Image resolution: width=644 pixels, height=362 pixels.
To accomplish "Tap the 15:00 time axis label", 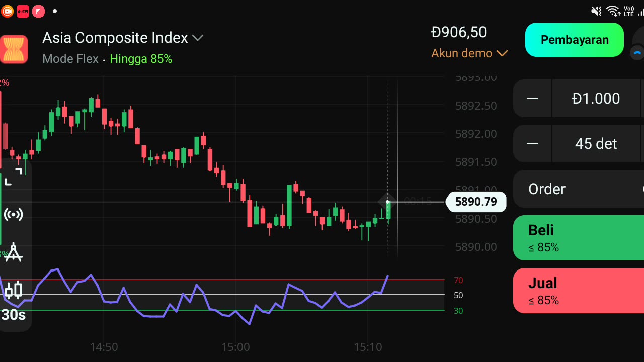I will [235, 347].
